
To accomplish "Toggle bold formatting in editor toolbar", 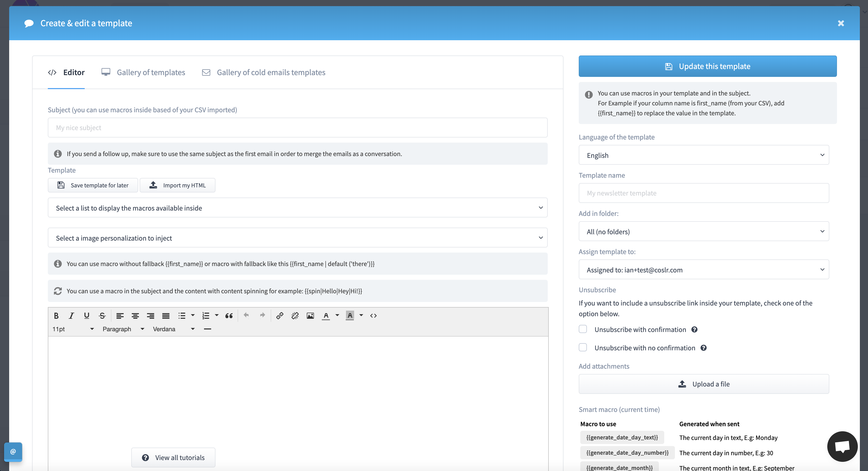I will click(x=56, y=316).
